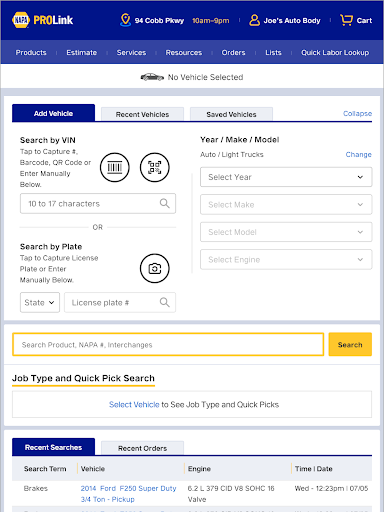Screen dimensions: 384x512
Task: Focus the Search Product, NAPA # field
Action: point(168,344)
